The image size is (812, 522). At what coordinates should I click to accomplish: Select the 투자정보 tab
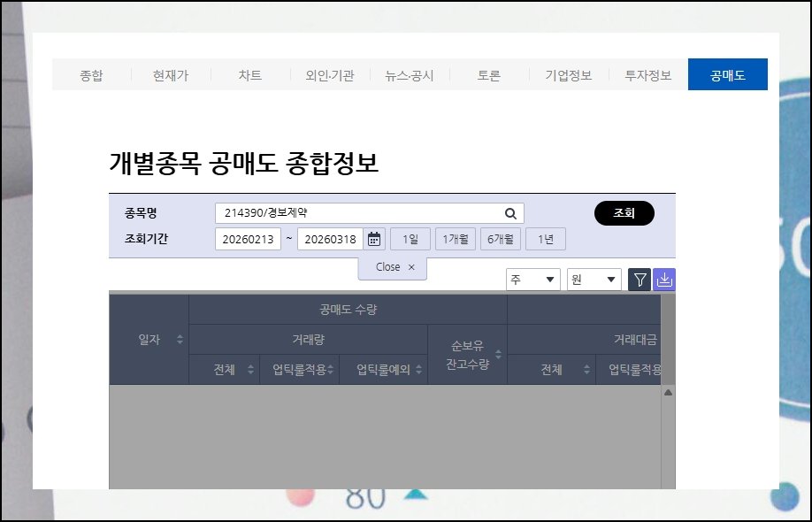click(647, 75)
